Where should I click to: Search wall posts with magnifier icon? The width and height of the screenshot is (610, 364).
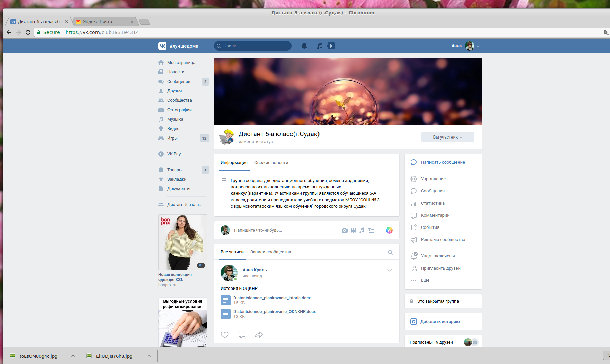tap(390, 252)
